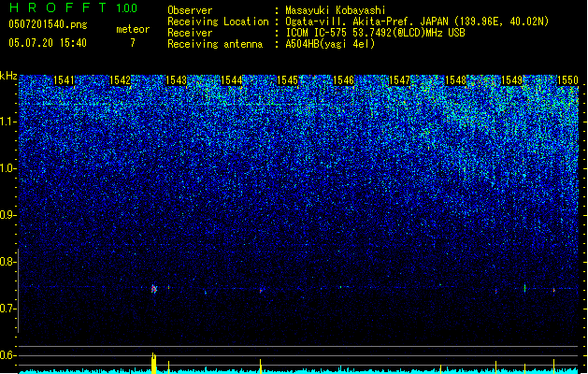The width and height of the screenshot is (588, 374).
Task: Select the file name 0507201540.png
Action: [x=48, y=24]
